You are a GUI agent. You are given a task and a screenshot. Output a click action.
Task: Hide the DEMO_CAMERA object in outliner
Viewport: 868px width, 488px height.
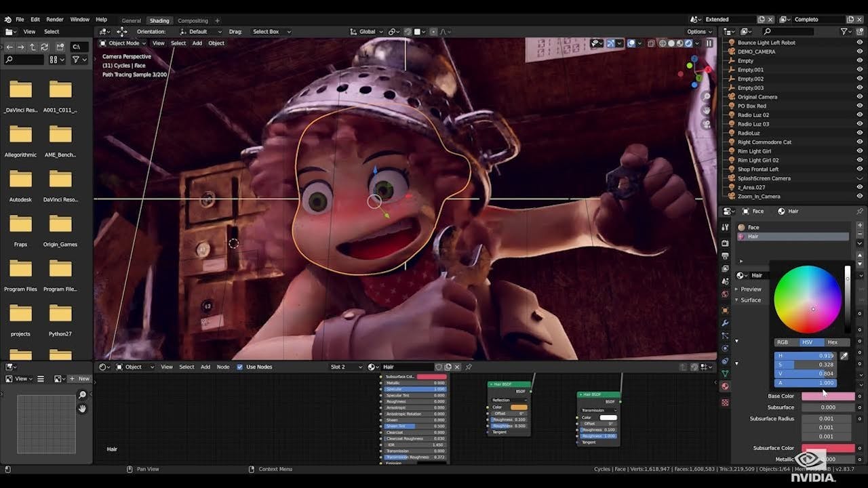pyautogui.click(x=860, y=52)
